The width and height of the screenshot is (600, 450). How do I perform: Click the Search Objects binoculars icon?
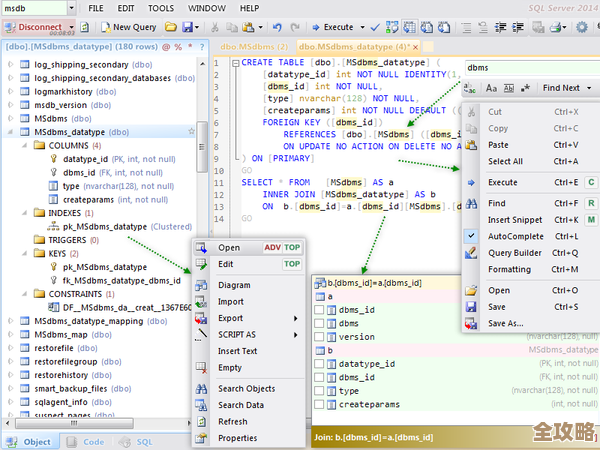pos(202,388)
